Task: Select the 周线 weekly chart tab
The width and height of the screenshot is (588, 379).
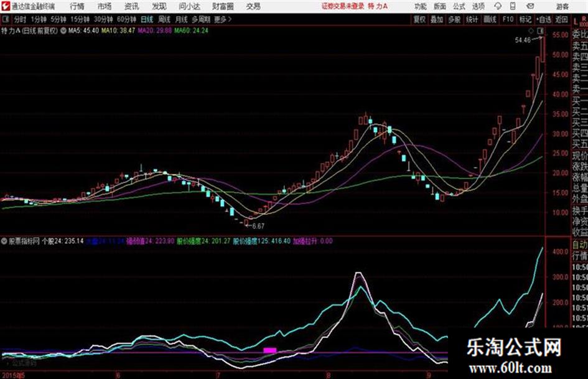Action: coord(164,19)
